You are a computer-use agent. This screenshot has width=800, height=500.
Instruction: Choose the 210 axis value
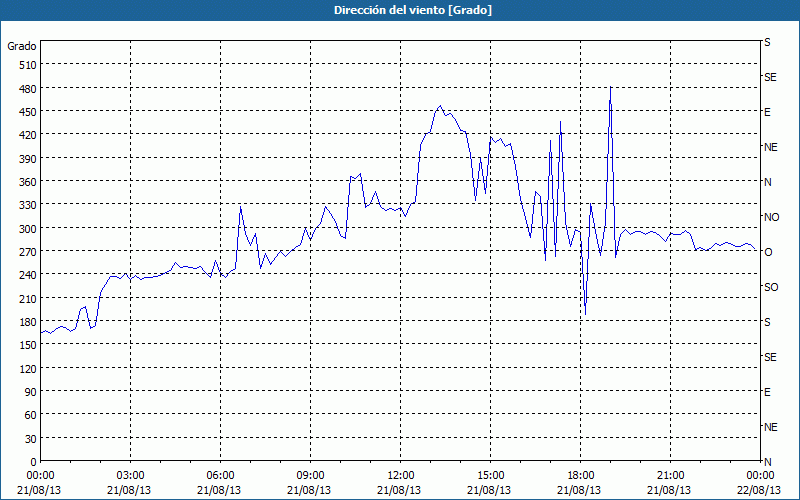tap(28, 299)
